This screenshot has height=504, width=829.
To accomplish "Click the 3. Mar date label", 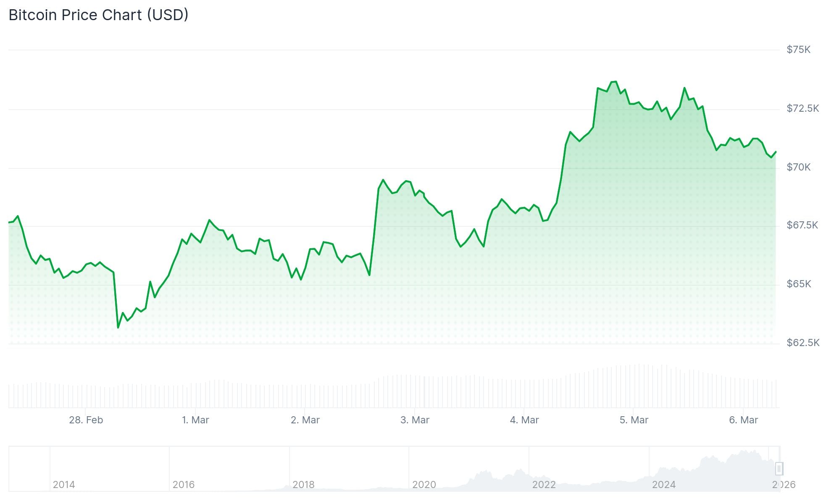I will 415,420.
